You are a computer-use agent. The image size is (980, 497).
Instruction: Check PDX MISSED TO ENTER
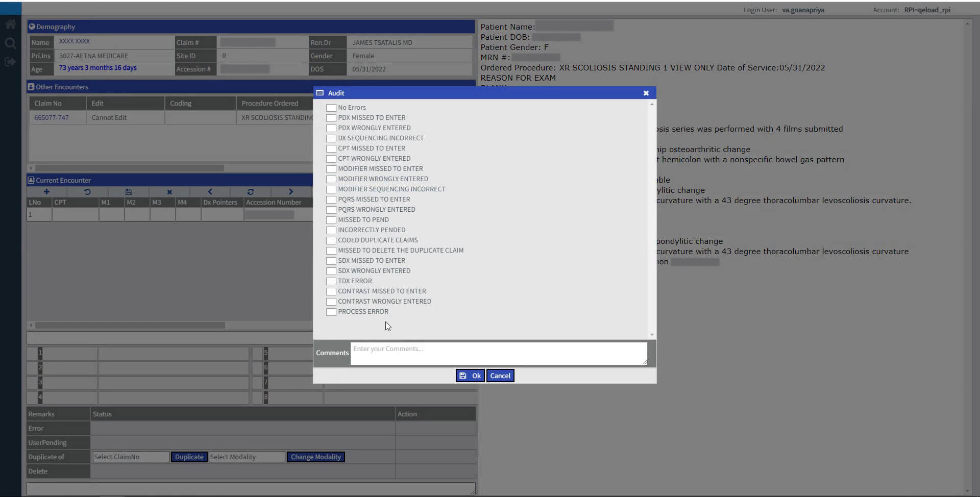click(331, 118)
